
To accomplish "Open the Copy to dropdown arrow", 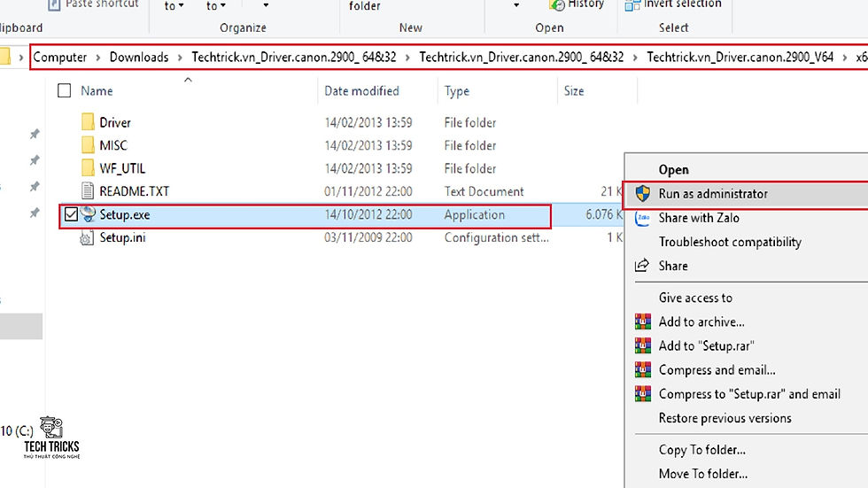I will [x=223, y=6].
